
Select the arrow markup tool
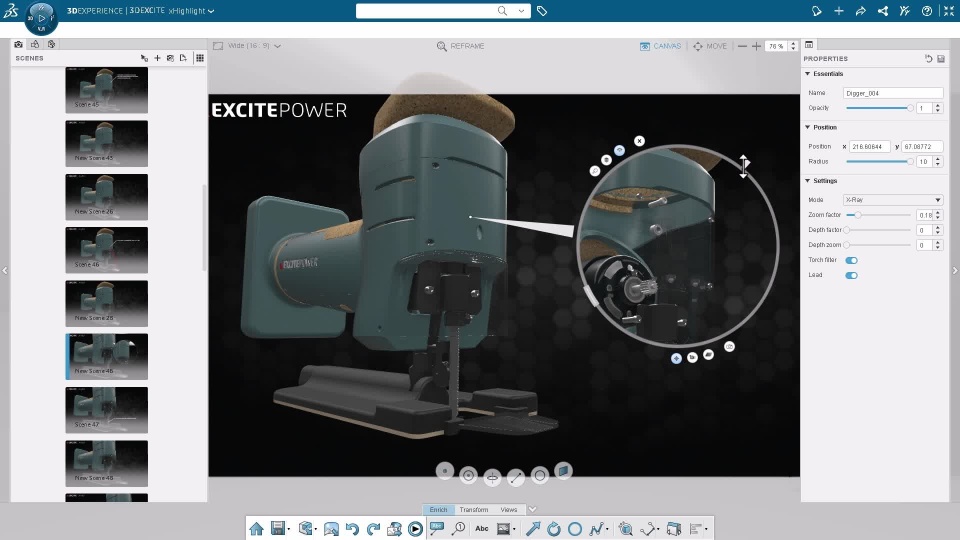point(533,528)
